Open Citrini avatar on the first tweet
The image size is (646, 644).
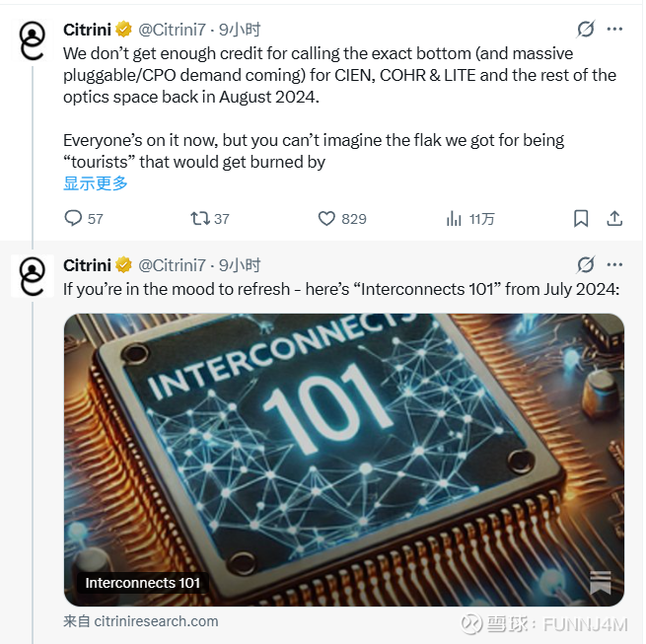pyautogui.click(x=33, y=39)
